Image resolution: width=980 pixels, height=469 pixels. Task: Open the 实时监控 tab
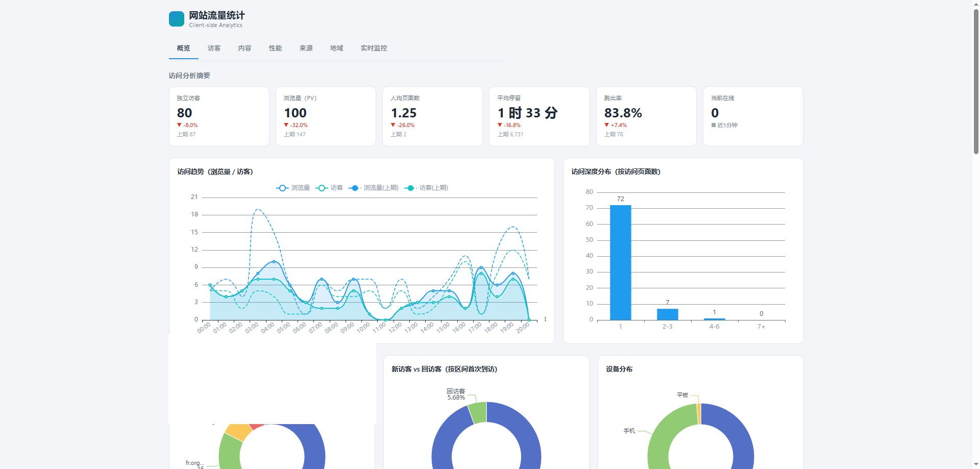tap(374, 48)
